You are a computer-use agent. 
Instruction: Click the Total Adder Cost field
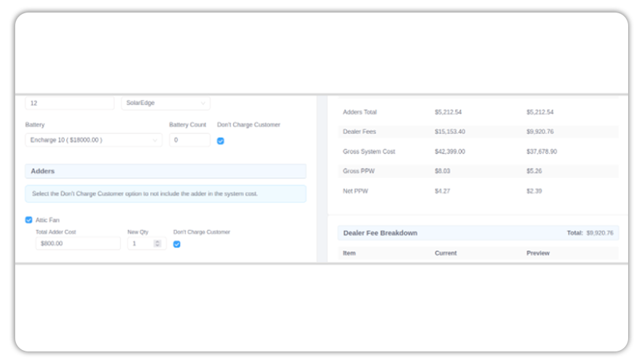77,244
